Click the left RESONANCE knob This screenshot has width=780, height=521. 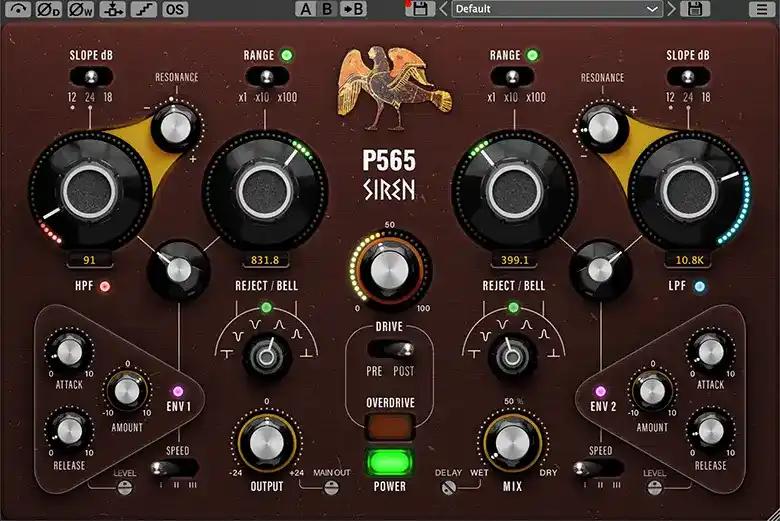tap(176, 127)
